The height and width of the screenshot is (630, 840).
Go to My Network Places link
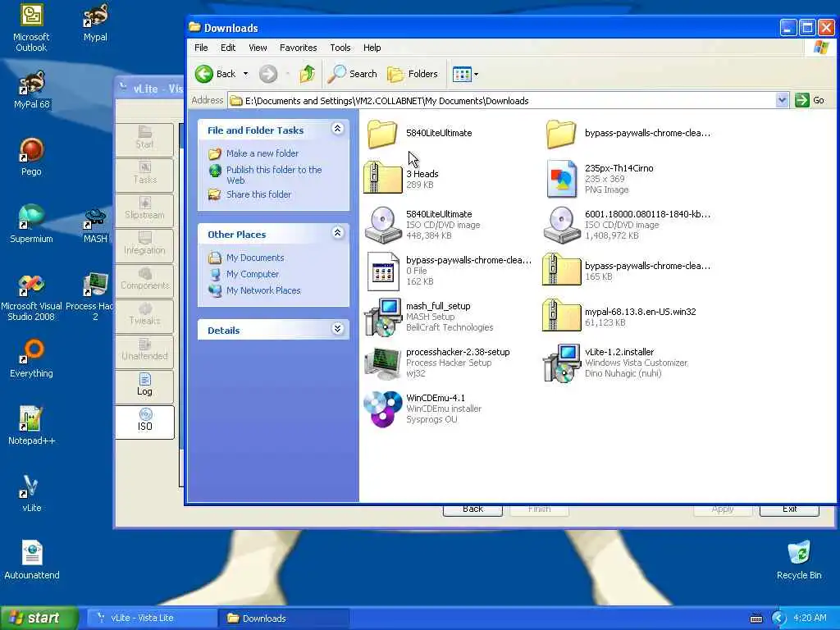[263, 290]
